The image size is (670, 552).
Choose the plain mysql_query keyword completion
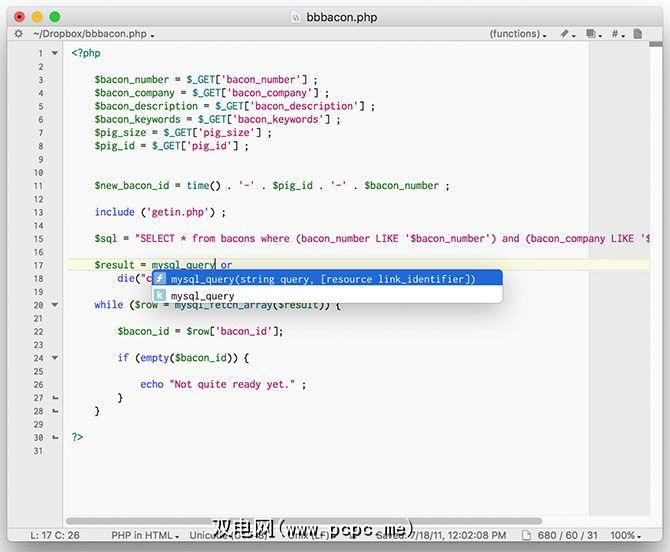coord(327,295)
